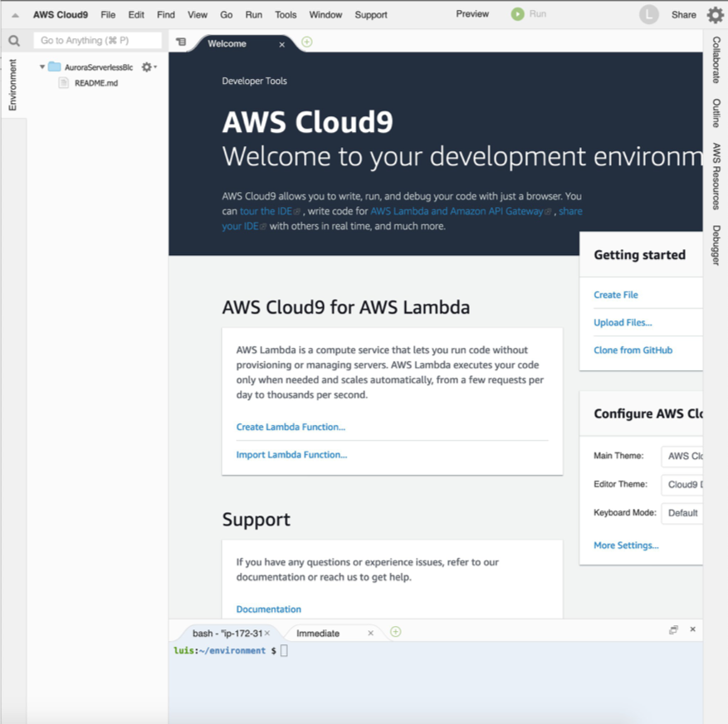Click the file tree list icon beside Welcome tab
The height and width of the screenshot is (724, 728).
click(x=181, y=40)
